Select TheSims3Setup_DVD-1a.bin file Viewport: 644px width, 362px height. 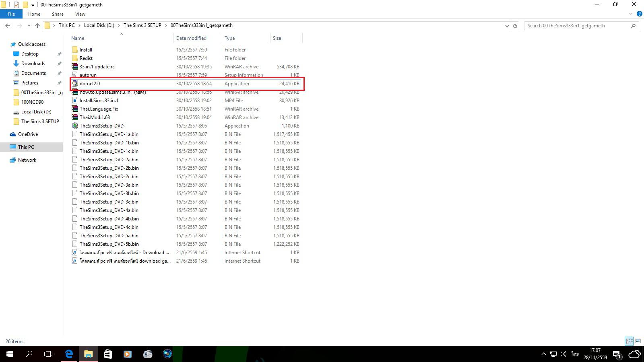[109, 134]
